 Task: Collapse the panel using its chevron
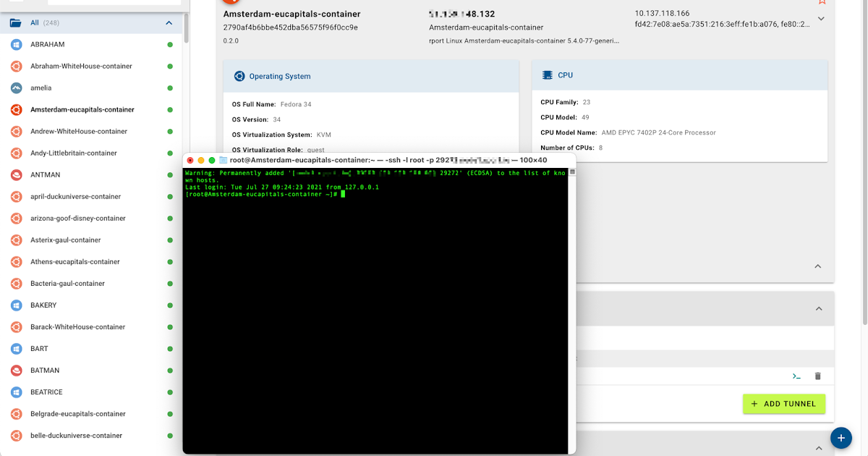[x=817, y=266]
